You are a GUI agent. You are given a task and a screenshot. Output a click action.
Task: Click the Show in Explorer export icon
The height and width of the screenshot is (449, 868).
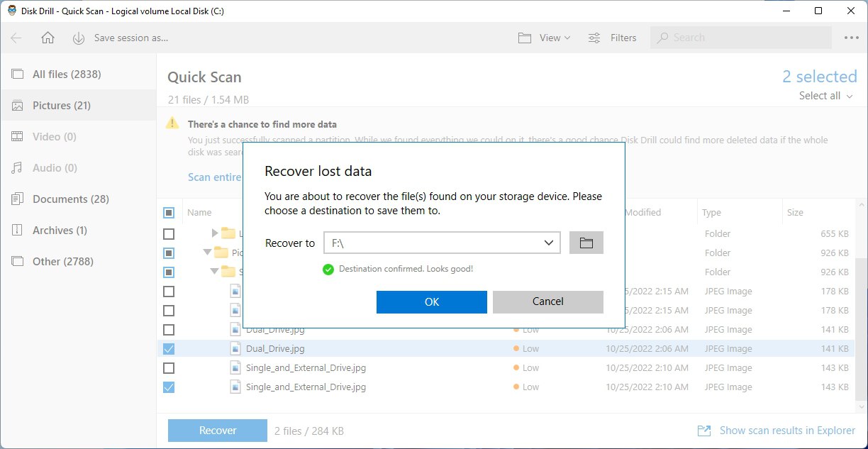pos(704,431)
